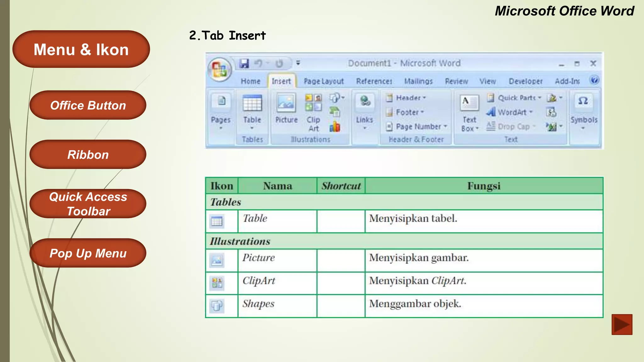644x362 pixels.
Task: Click the Shapes icon in the table row
Action: [217, 306]
